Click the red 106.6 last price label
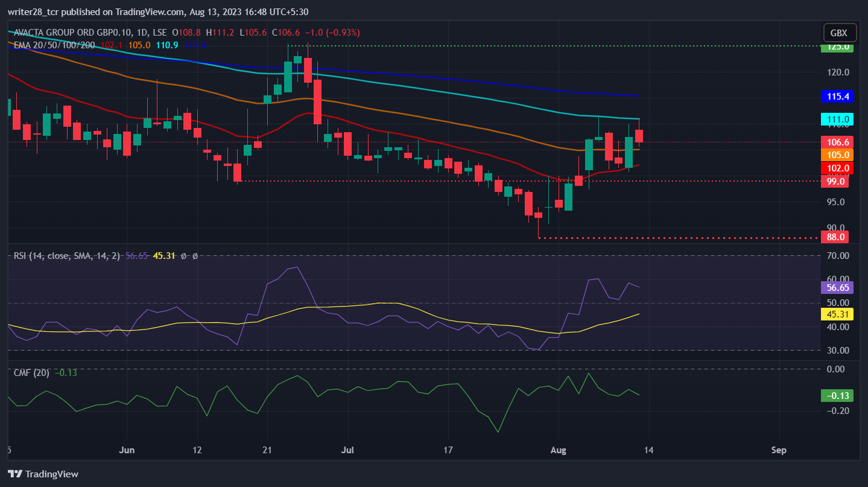The image size is (868, 487). pyautogui.click(x=837, y=142)
